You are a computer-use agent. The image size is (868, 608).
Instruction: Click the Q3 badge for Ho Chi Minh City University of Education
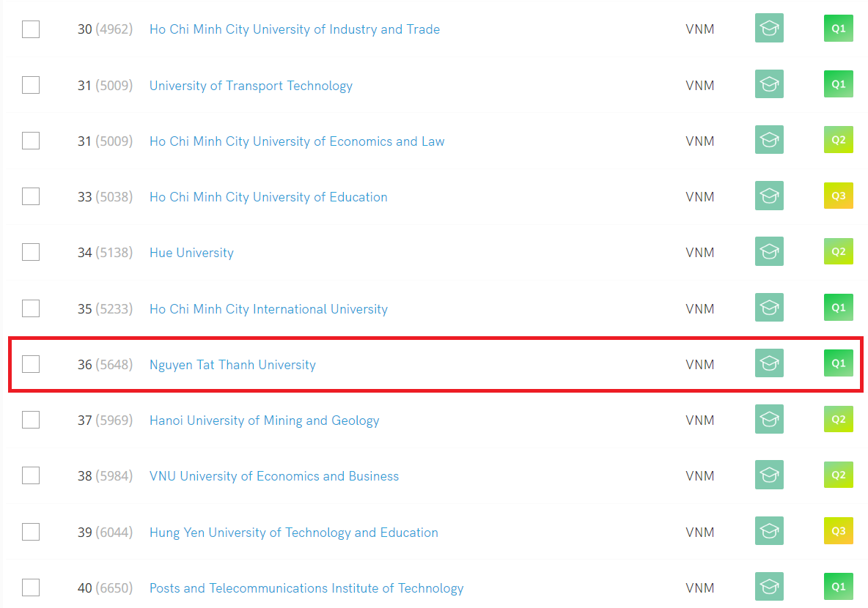[838, 196]
